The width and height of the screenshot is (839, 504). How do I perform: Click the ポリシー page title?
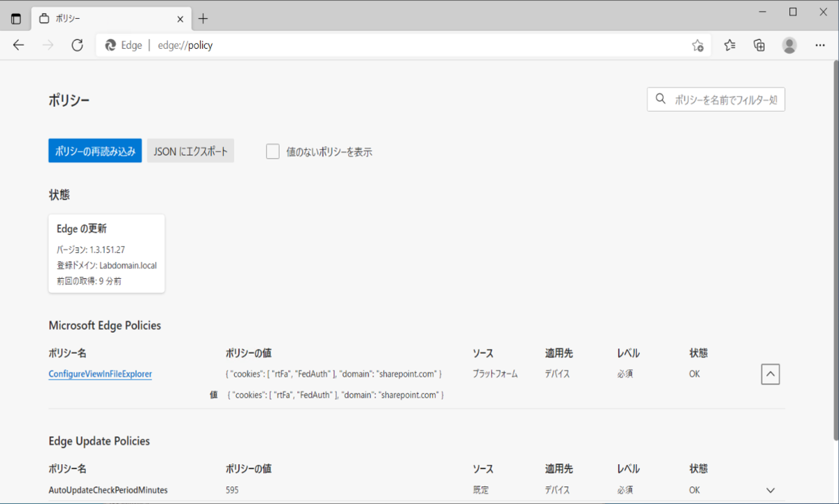pos(69,100)
